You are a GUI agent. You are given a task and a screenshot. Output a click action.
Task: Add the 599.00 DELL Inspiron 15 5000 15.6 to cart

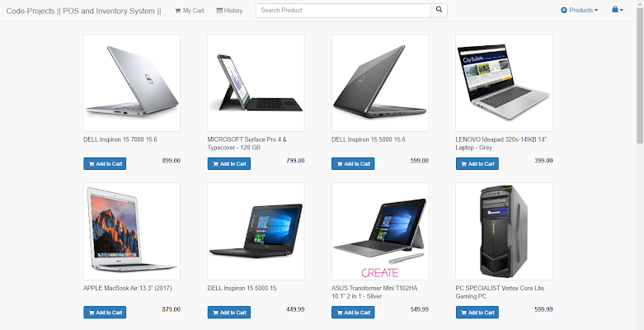click(x=353, y=163)
